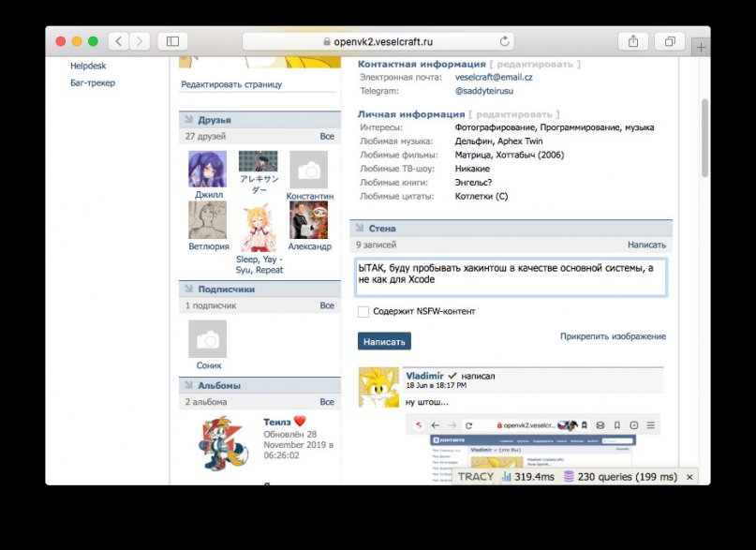Image resolution: width=756 pixels, height=550 pixels.
Task: Open the Tracy execution time panel
Action: (528, 477)
